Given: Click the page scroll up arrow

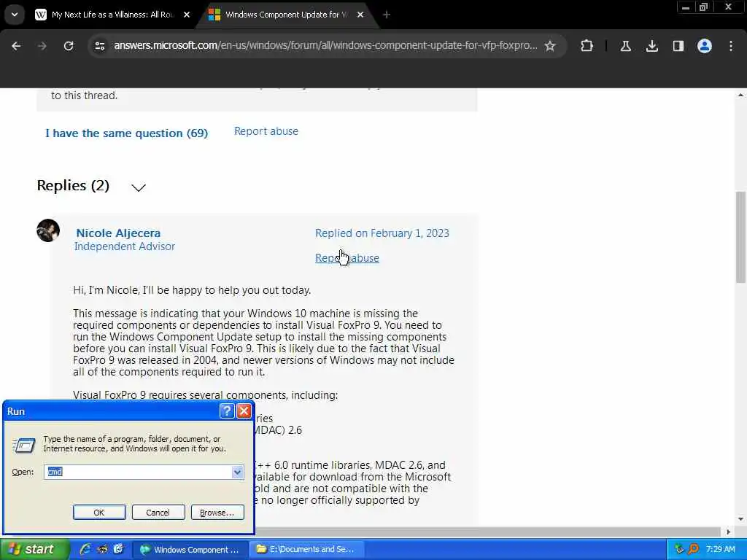Looking at the screenshot, I should (x=740, y=96).
